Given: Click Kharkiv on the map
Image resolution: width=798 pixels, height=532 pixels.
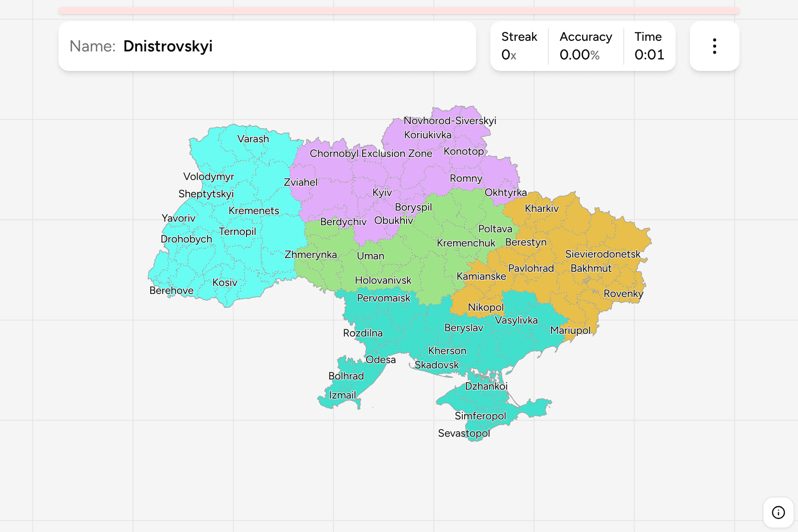Looking at the screenshot, I should (x=542, y=208).
